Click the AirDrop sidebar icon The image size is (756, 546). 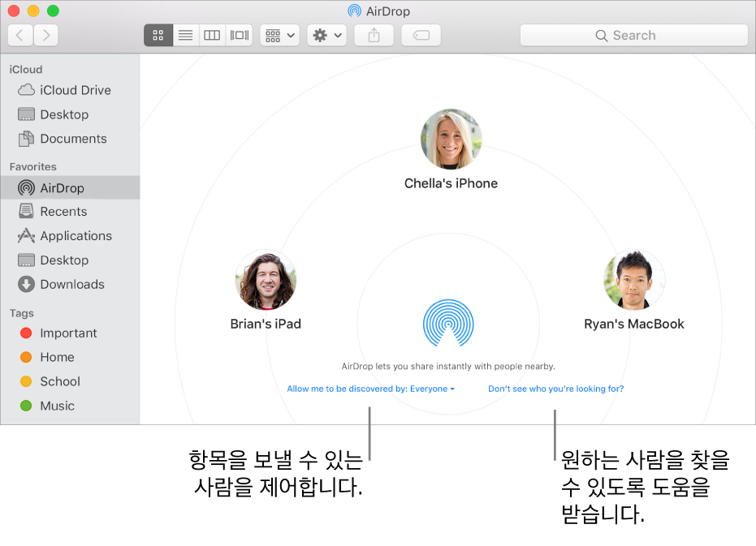point(26,188)
